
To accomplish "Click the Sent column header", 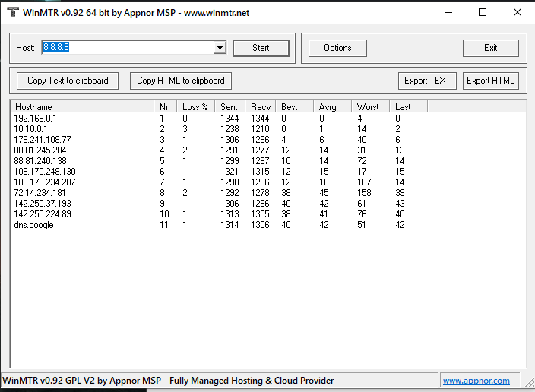I will pos(230,107).
